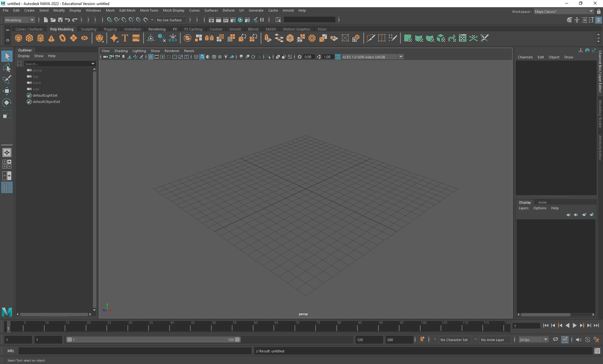Switch to the Sculpting shelf tab
Image resolution: width=603 pixels, height=364 pixels.
pyautogui.click(x=89, y=29)
